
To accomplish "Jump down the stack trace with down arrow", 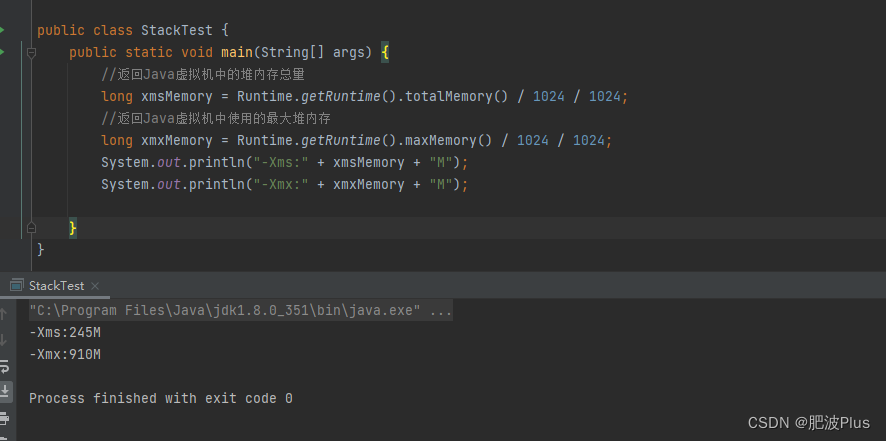I will click(x=3, y=339).
